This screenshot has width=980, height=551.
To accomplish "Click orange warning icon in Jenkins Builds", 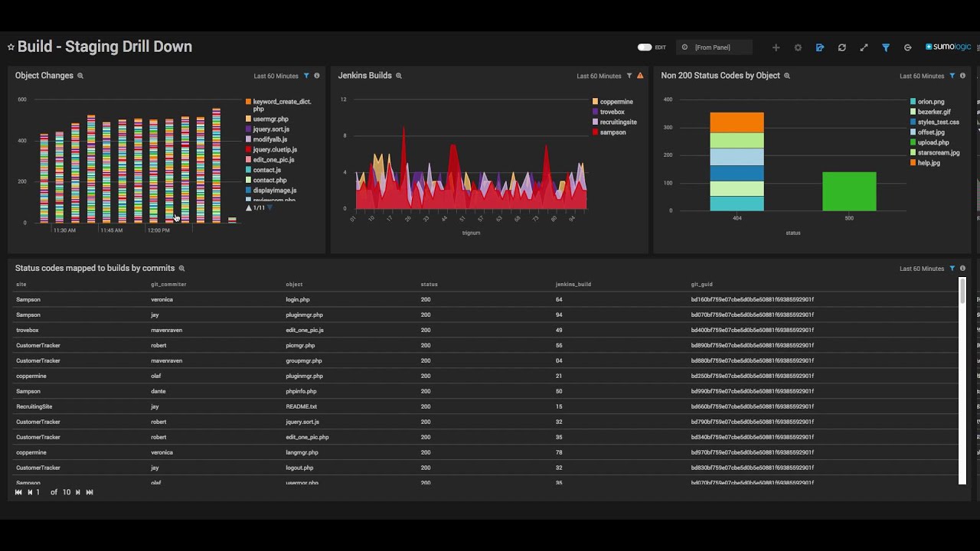I will pyautogui.click(x=640, y=76).
